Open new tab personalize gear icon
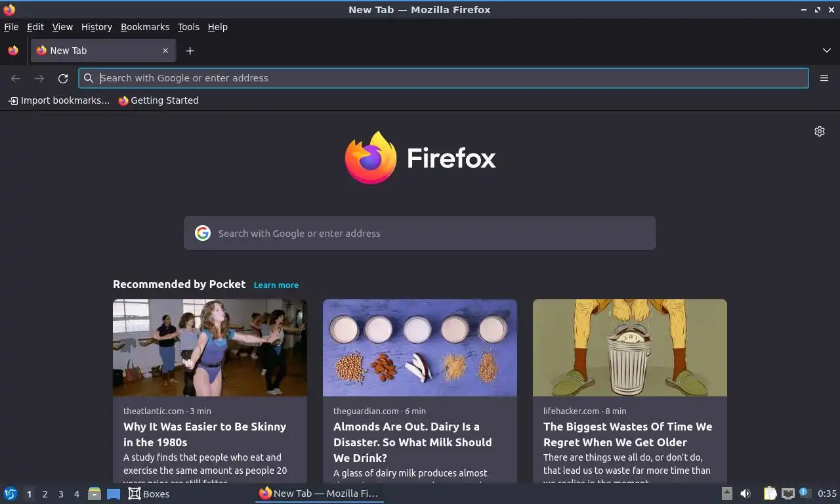 pos(820,131)
